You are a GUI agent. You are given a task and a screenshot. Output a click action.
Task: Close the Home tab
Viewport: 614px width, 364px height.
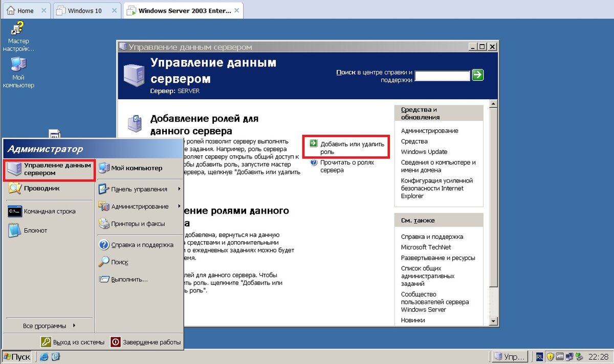click(x=43, y=10)
